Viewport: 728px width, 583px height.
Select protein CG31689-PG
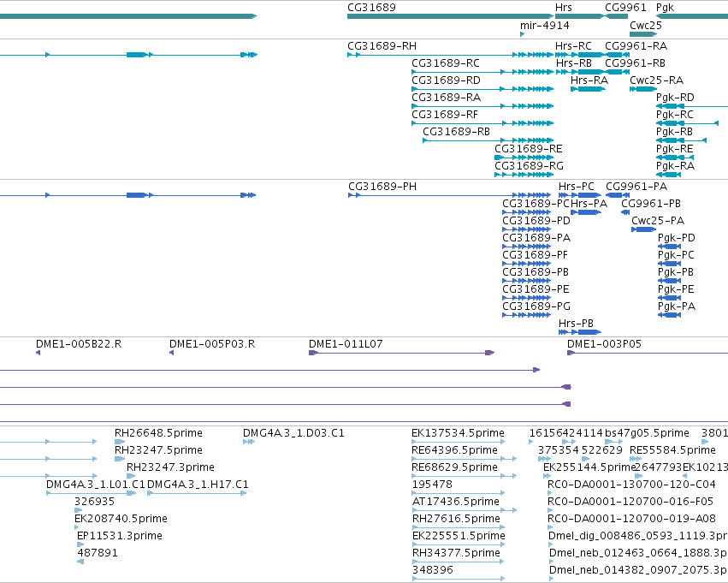(526, 315)
